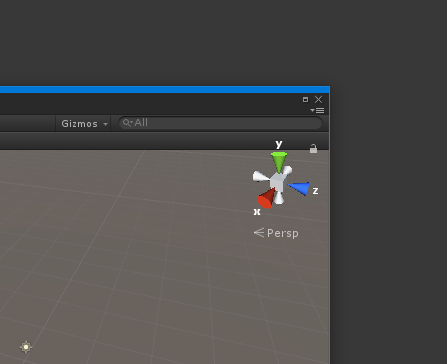The image size is (447, 364).
Task: Toggle Persp projection mode label
Action: point(283,233)
